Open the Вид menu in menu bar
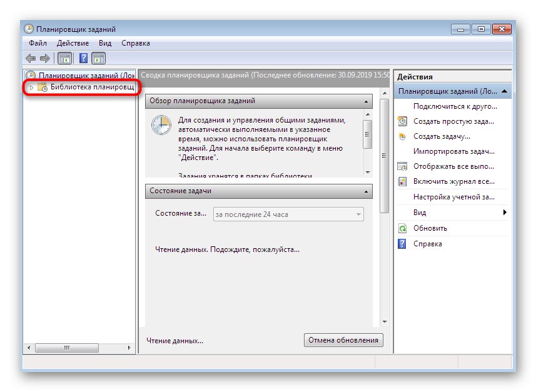The width and height of the screenshot is (536, 392). click(104, 43)
